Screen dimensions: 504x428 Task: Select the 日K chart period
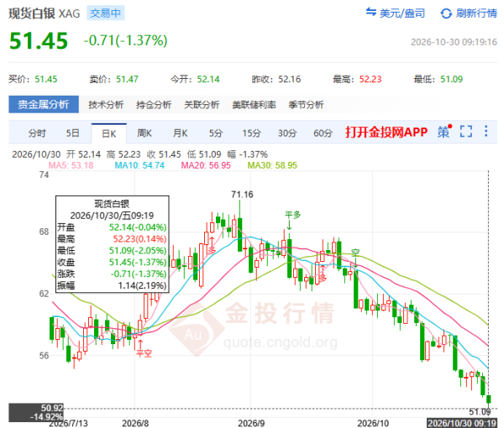coord(109,133)
